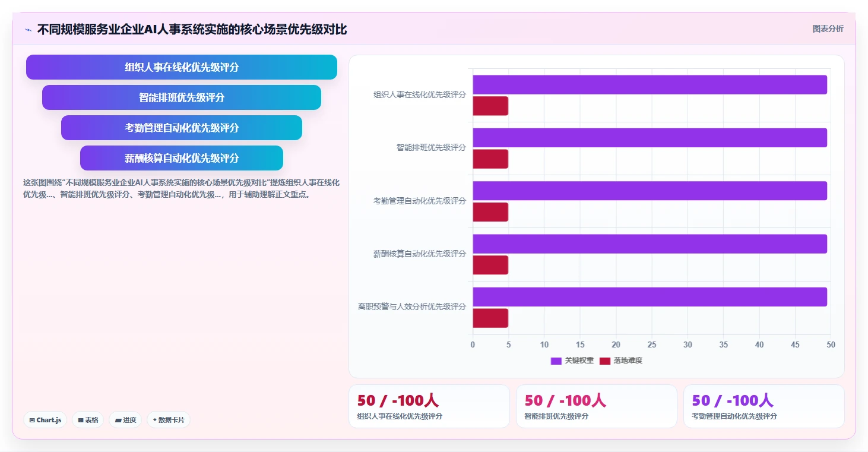Toggle the 落地难度 legend swatch

605,361
